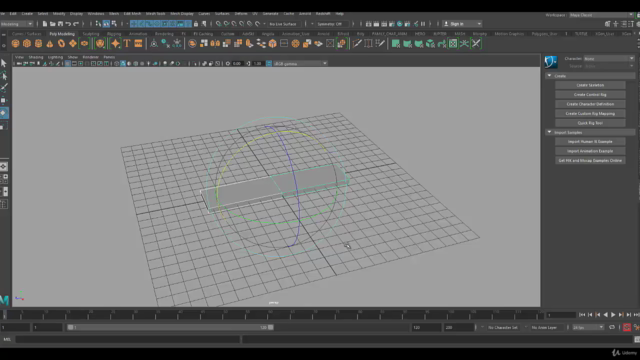This screenshot has width=640, height=360.
Task: Open the Character None dropdown
Action: click(609, 59)
